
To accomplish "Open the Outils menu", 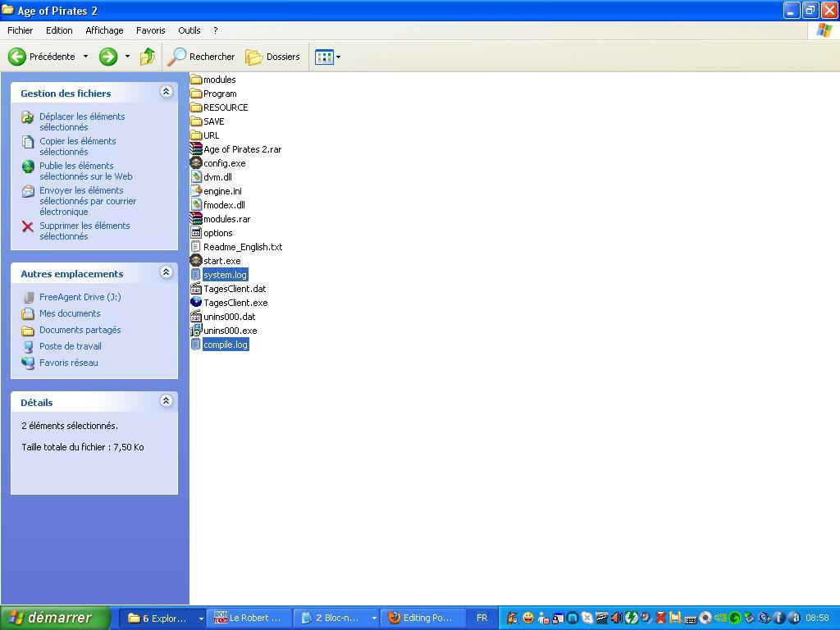I will (189, 30).
